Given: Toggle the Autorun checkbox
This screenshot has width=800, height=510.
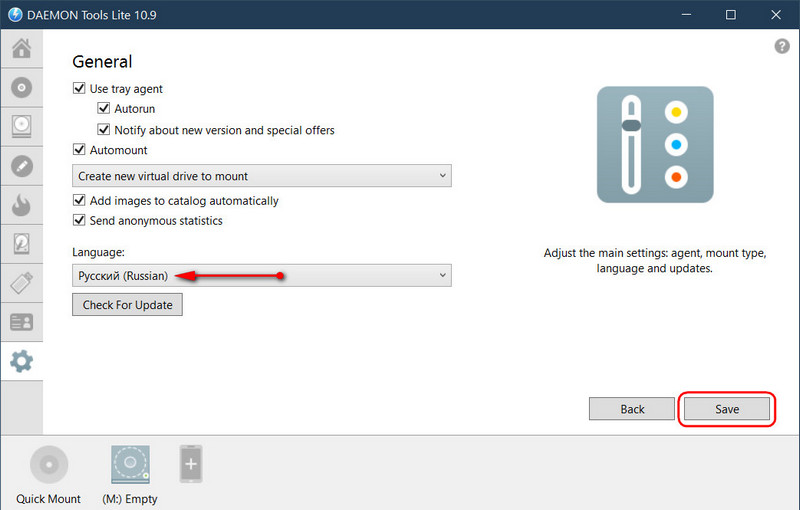Looking at the screenshot, I should pyautogui.click(x=104, y=108).
